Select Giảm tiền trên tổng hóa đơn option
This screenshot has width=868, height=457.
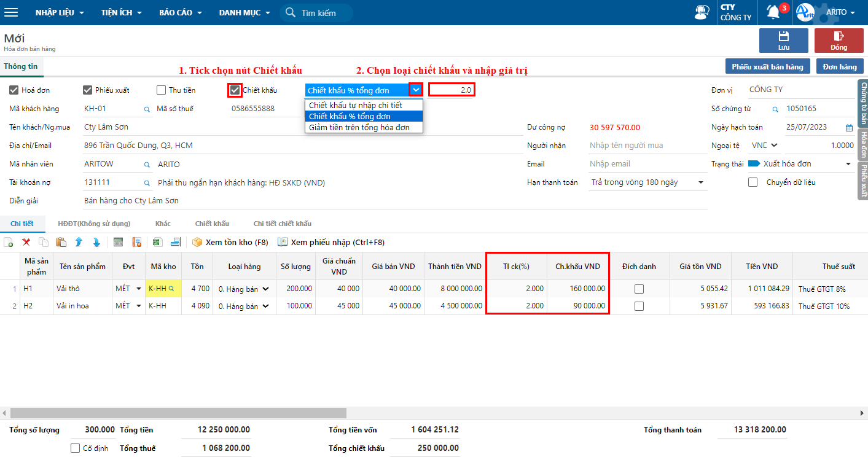pyautogui.click(x=364, y=127)
